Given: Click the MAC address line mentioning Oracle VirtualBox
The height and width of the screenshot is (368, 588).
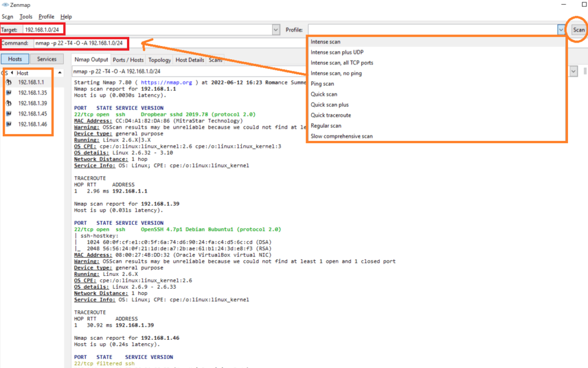Looking at the screenshot, I should [x=172, y=255].
